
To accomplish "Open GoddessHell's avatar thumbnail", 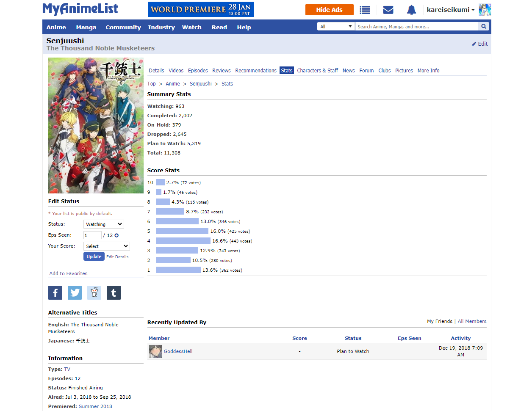I will 155,351.
